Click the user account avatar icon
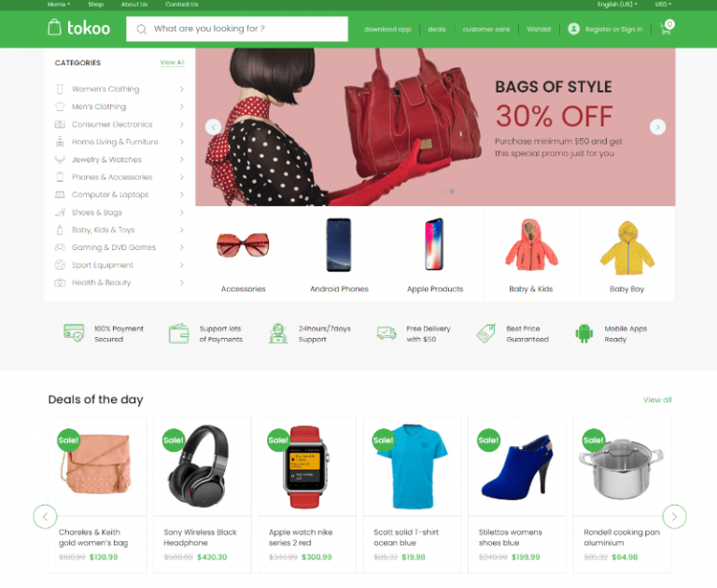The height and width of the screenshot is (588, 717). pos(573,29)
